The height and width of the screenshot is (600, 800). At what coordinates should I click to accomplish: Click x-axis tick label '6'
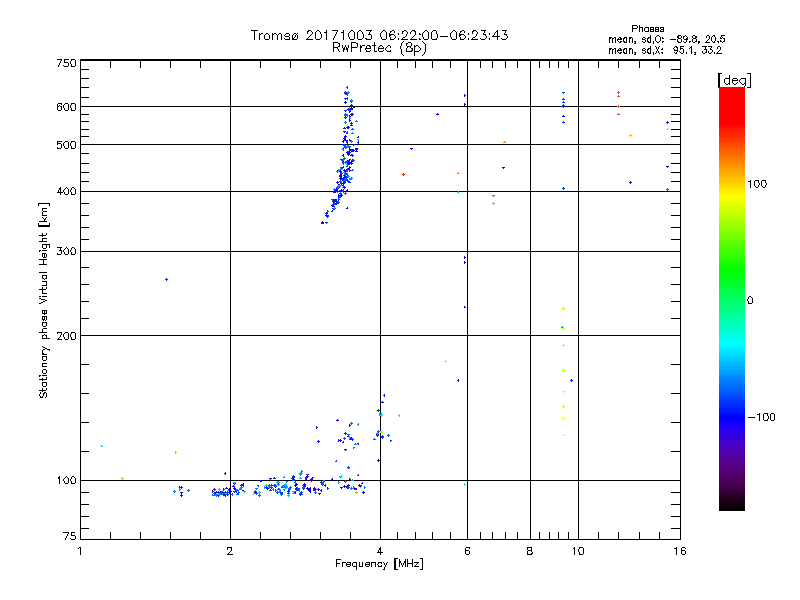coord(468,551)
